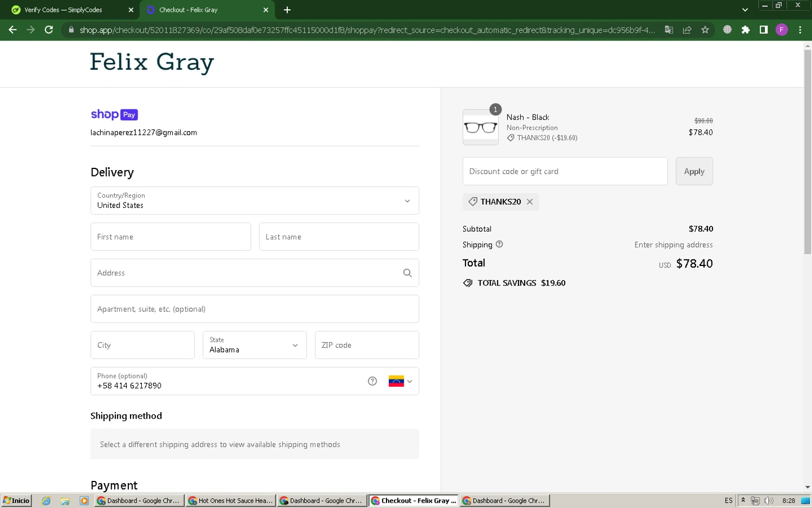Open the phone country flag selector

coord(401,381)
